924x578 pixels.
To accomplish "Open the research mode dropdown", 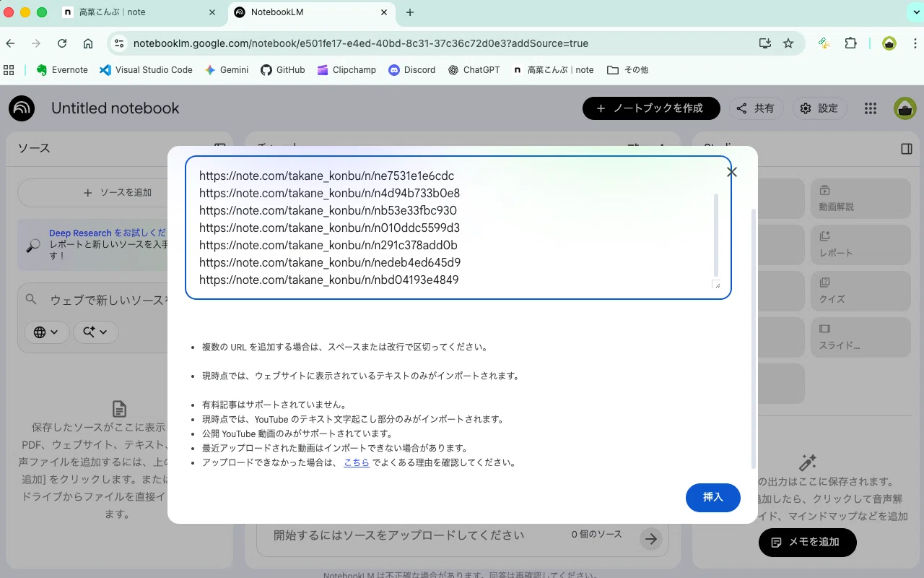I will point(96,332).
